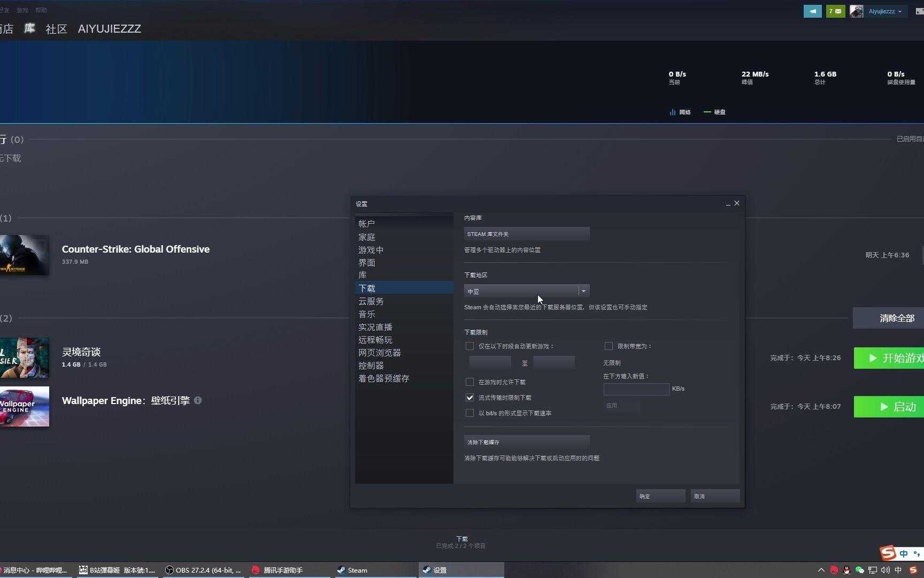This screenshot has width=924, height=578.
Task: Open Steam announcements megaphone icon
Action: pyautogui.click(x=812, y=11)
